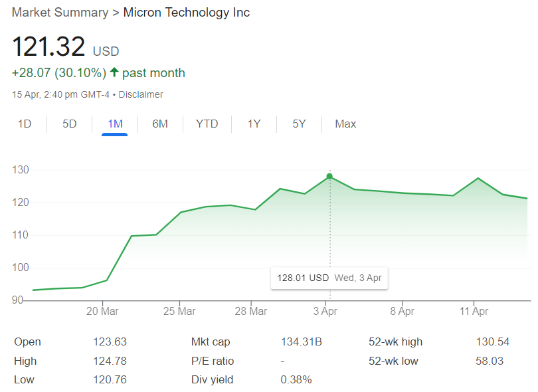The width and height of the screenshot is (538, 392).
Task: Click the 20 Mar date label
Action: pyautogui.click(x=102, y=311)
